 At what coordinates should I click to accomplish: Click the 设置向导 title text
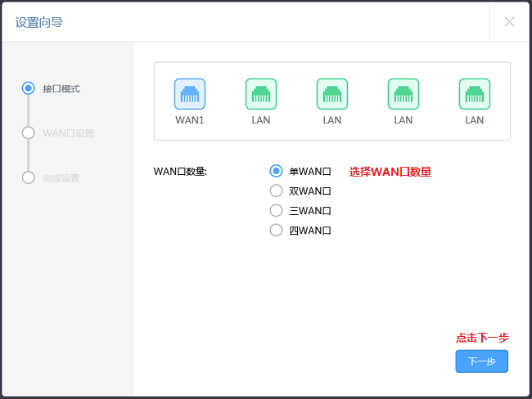click(39, 22)
